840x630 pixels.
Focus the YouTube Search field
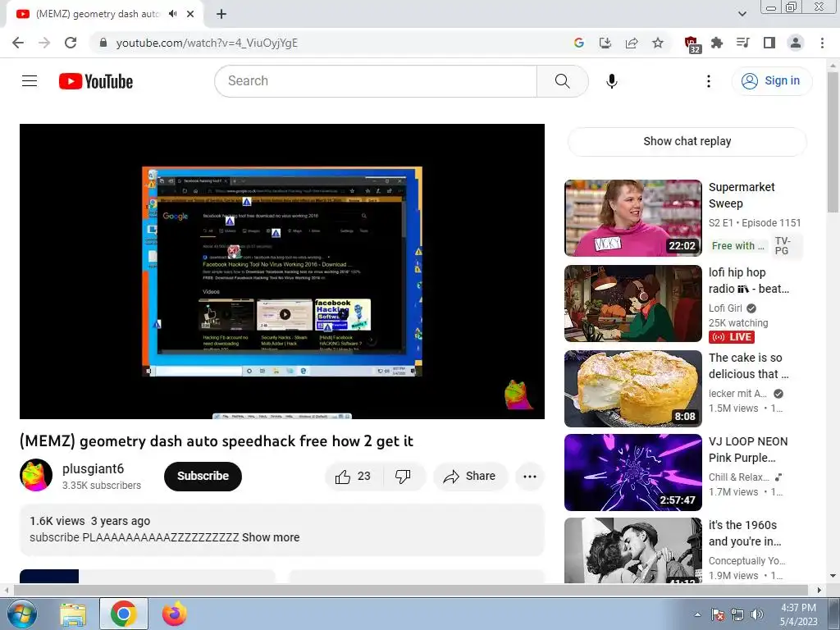376,81
